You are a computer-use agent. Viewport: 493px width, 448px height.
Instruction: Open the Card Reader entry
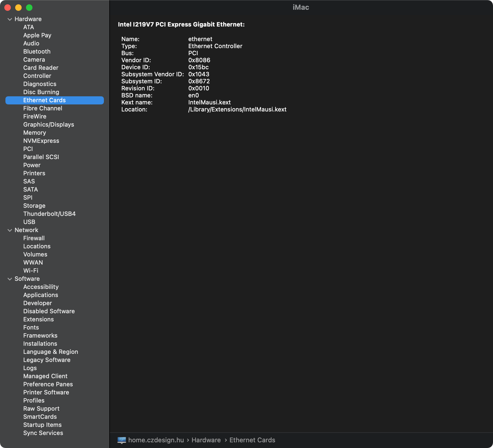[x=41, y=68]
